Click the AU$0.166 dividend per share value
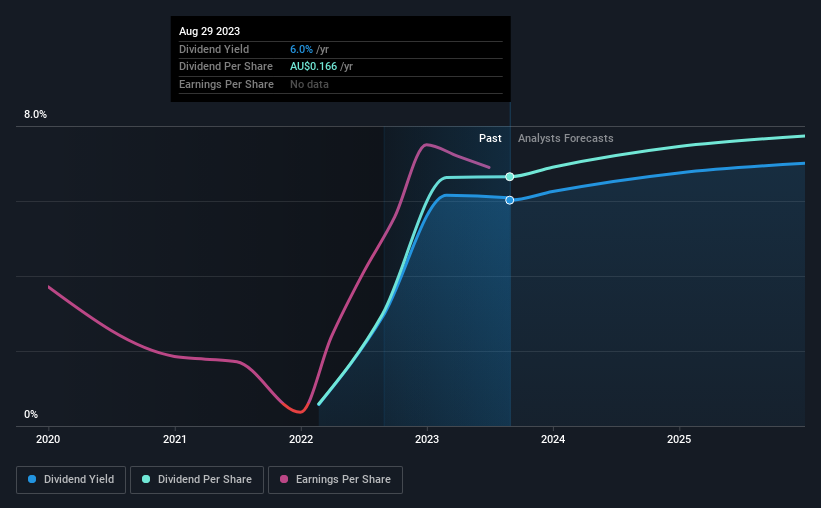This screenshot has width=821, height=508. tap(314, 67)
